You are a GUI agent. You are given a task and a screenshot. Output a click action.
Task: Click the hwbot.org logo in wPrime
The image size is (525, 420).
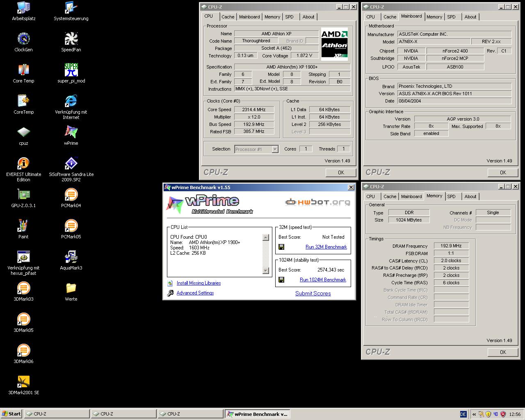[318, 202]
